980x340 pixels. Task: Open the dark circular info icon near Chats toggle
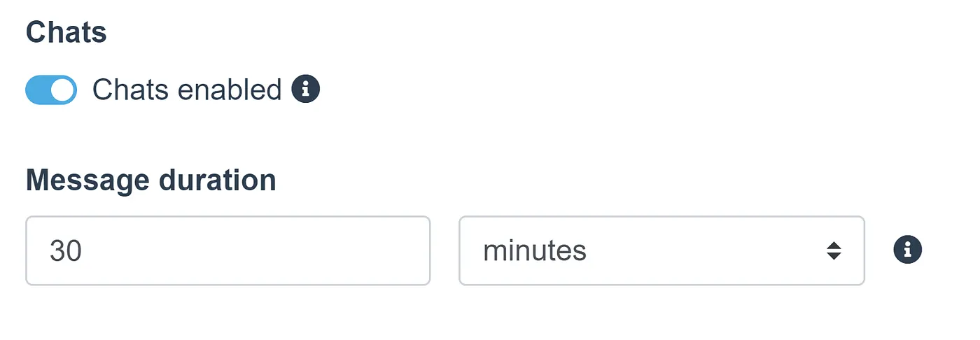[x=305, y=90]
